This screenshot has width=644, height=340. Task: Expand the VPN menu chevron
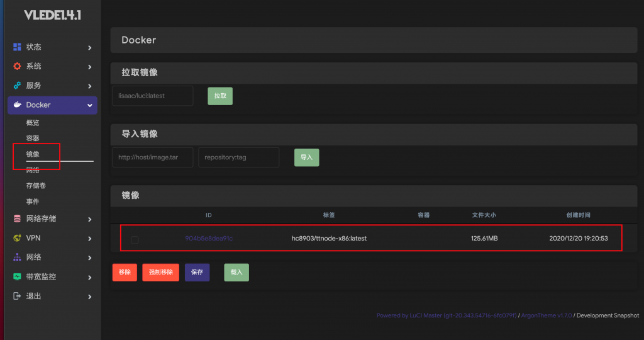(x=90, y=239)
